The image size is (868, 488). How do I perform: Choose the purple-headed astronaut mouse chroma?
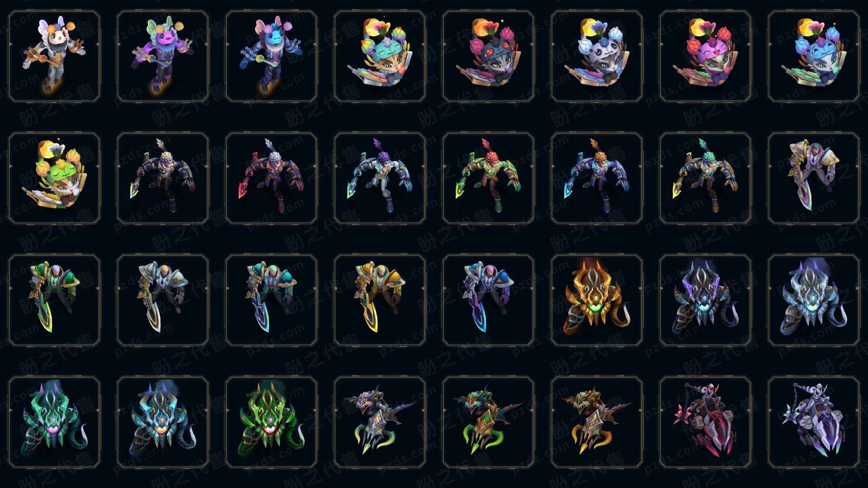pos(163,56)
